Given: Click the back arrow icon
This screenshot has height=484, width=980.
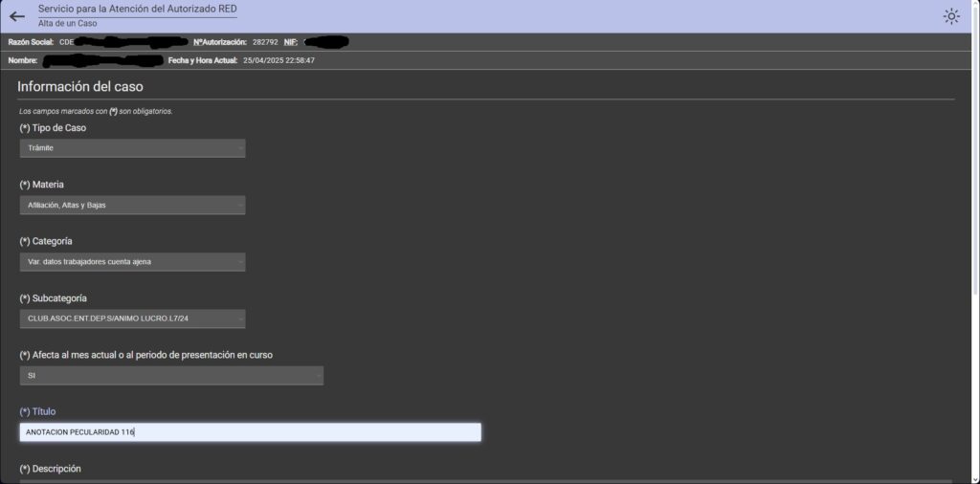Looking at the screenshot, I should pyautogui.click(x=16, y=15).
